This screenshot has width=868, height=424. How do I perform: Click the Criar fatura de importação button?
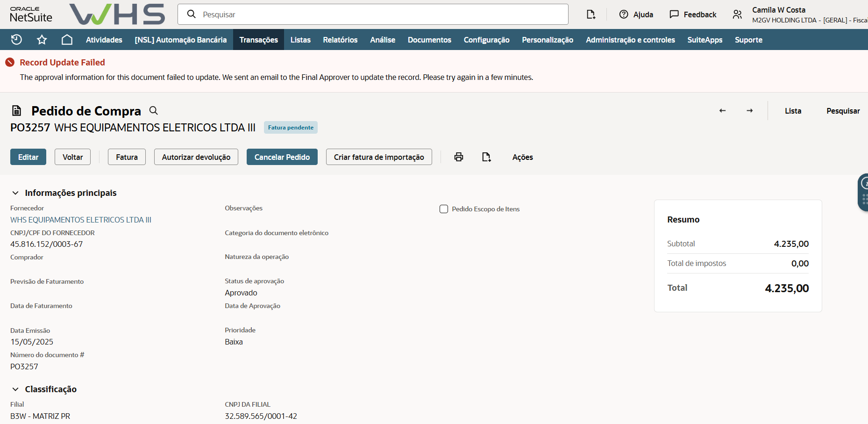(378, 157)
